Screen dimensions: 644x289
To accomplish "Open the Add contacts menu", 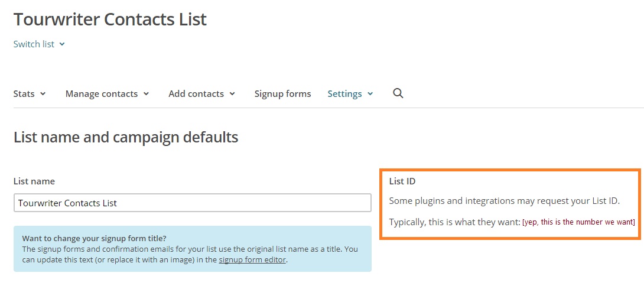I will tap(196, 94).
